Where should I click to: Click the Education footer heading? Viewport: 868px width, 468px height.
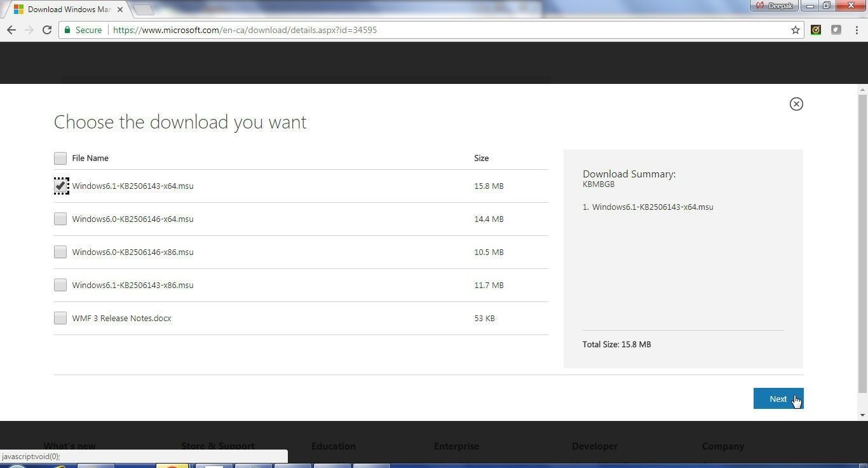(334, 446)
